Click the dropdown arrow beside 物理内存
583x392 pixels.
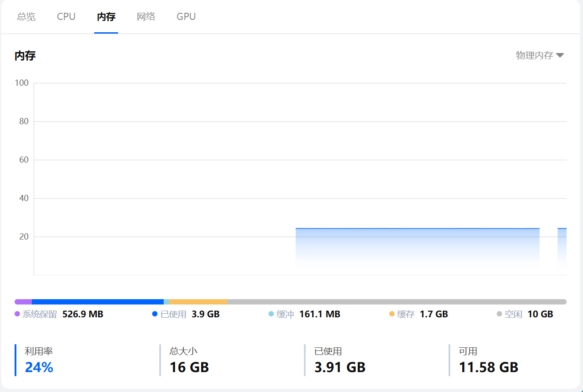(560, 55)
